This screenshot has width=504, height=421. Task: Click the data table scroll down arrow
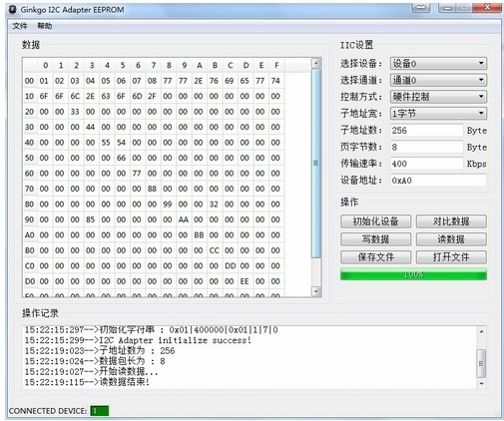tap(316, 291)
